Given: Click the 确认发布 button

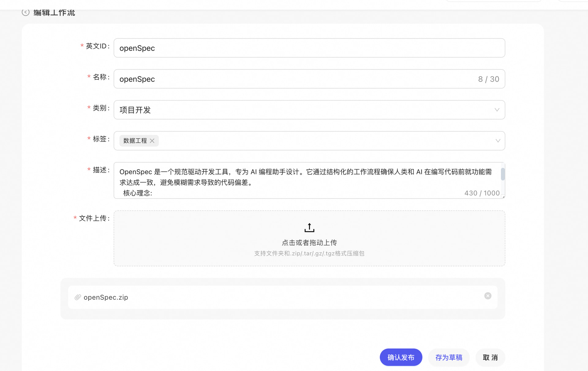Looking at the screenshot, I should pos(401,357).
